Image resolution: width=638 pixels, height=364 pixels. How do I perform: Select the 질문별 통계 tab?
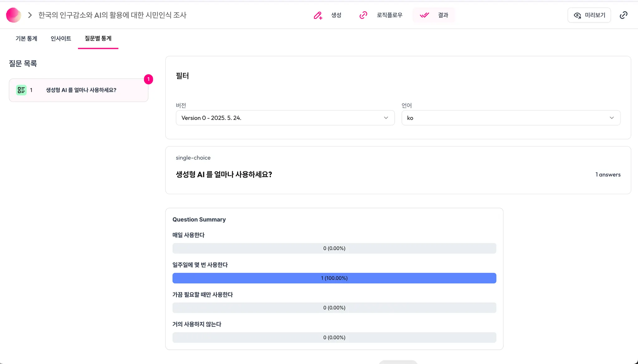coord(98,38)
